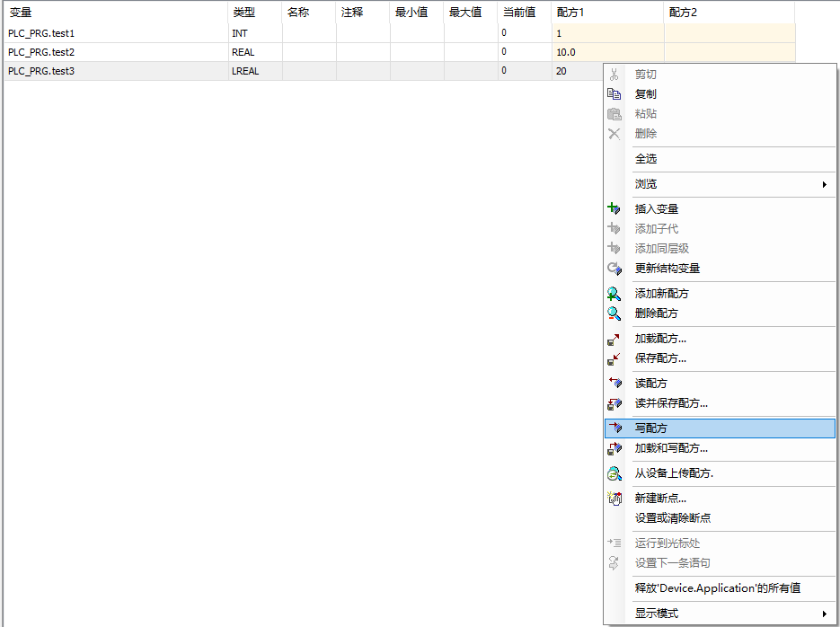Select the 剪切 scissors icon
Viewport: 840px width, 627px height.
coord(615,75)
